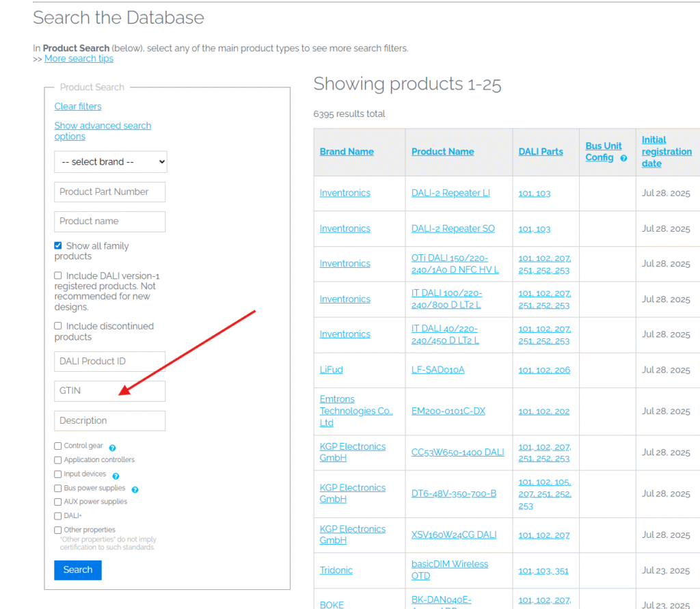Enable the Bus power supplies checkbox

coord(57,488)
